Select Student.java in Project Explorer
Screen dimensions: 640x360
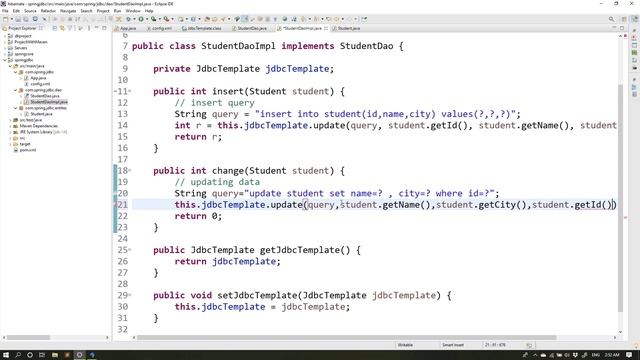[x=41, y=114]
